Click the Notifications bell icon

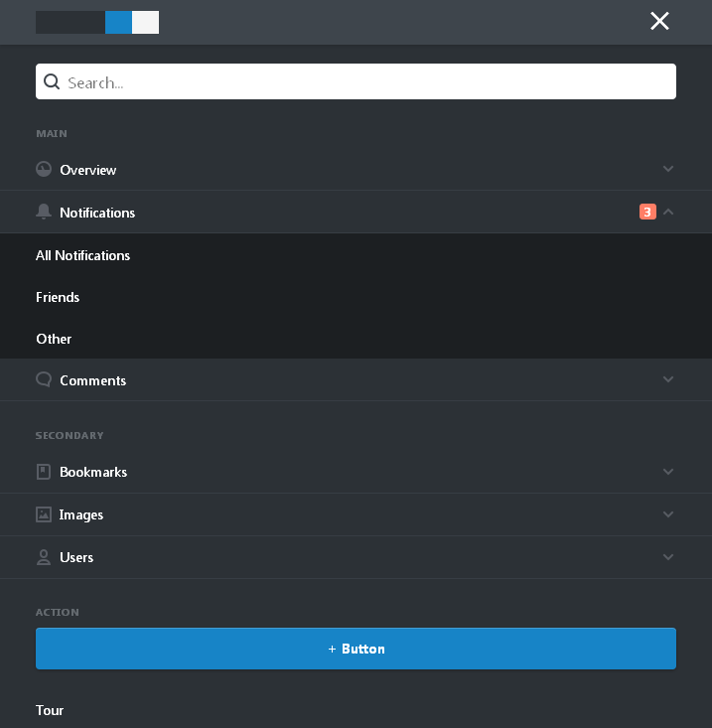(44, 213)
